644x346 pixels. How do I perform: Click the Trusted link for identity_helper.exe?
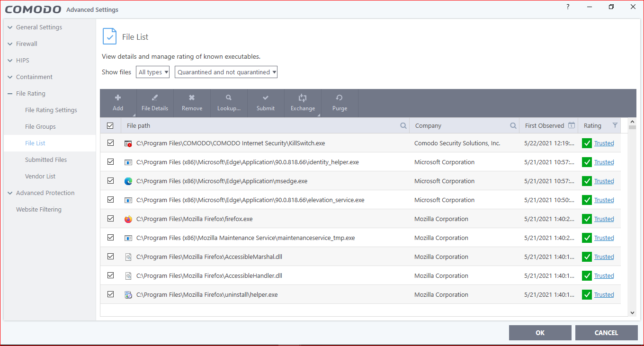[x=604, y=162]
